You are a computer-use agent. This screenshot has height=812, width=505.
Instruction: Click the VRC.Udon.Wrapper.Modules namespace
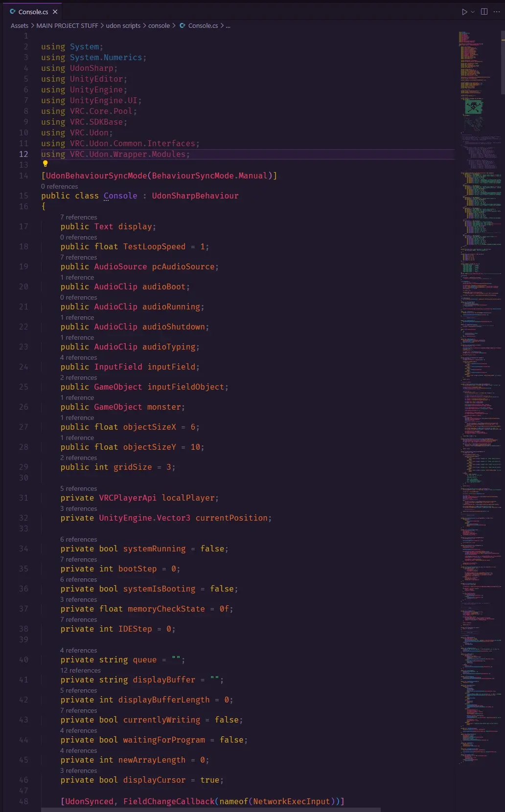(128, 154)
